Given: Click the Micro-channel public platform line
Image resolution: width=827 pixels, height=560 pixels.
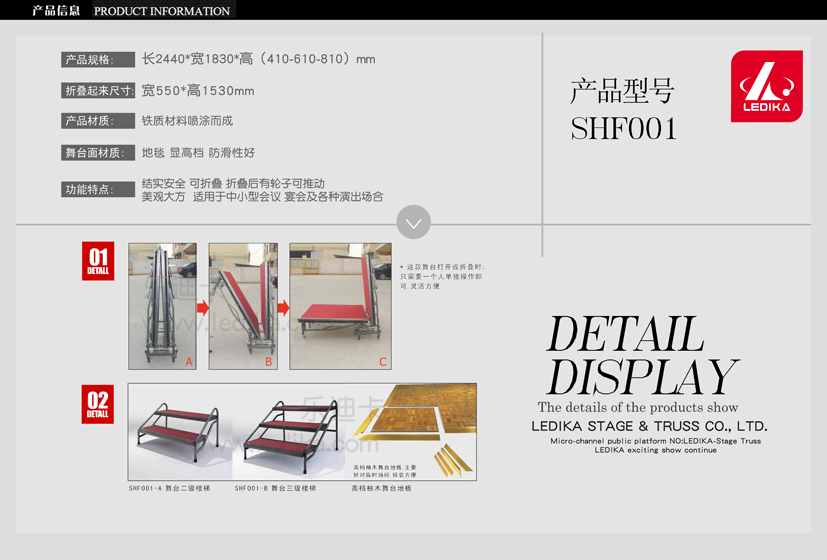Looking at the screenshot, I should (656, 441).
